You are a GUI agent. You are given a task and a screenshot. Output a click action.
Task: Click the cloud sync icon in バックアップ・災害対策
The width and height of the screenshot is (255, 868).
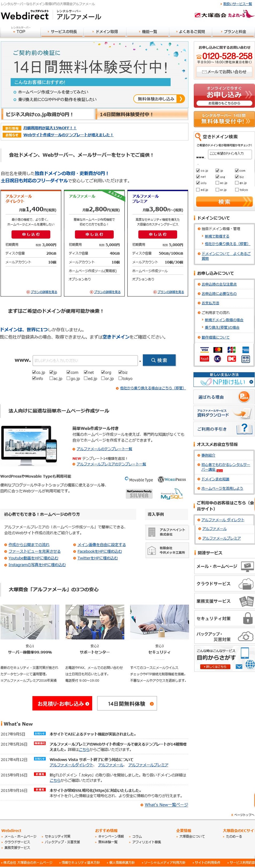pyautogui.click(x=246, y=636)
